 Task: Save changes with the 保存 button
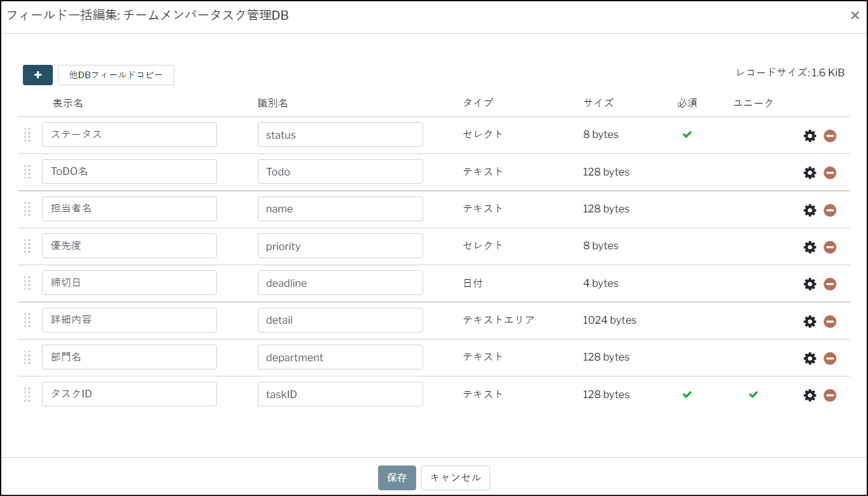click(x=397, y=478)
